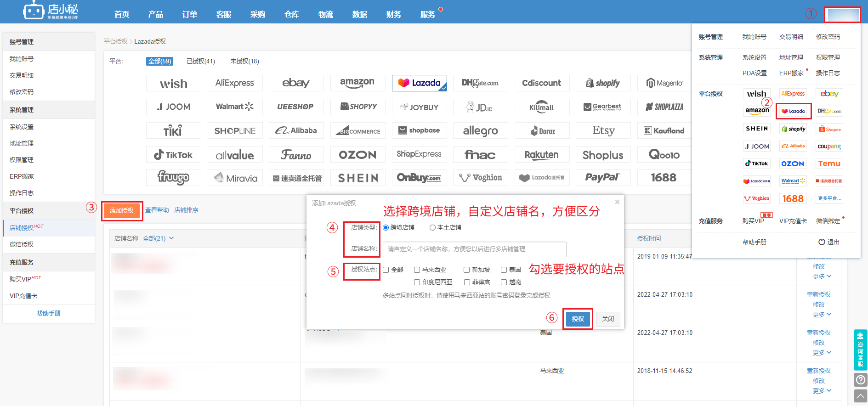Image resolution: width=868 pixels, height=406 pixels.
Task: Switch to the 未授权(18) filter tab
Action: pyautogui.click(x=244, y=61)
